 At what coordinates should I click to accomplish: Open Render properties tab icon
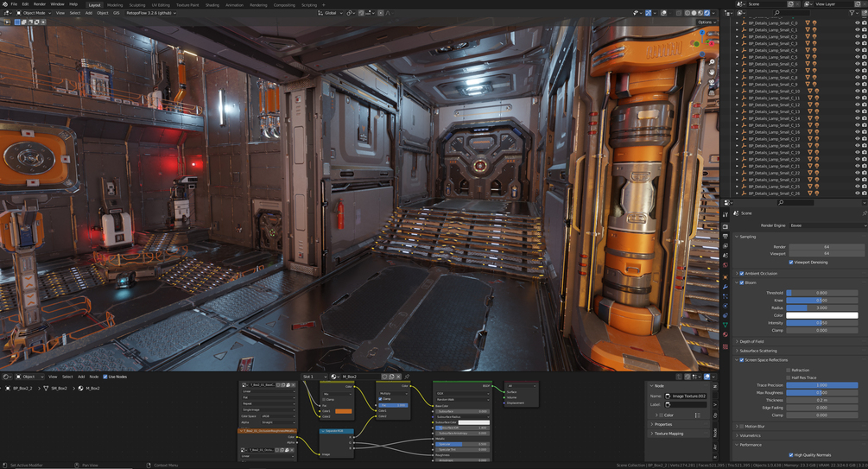[x=725, y=226]
